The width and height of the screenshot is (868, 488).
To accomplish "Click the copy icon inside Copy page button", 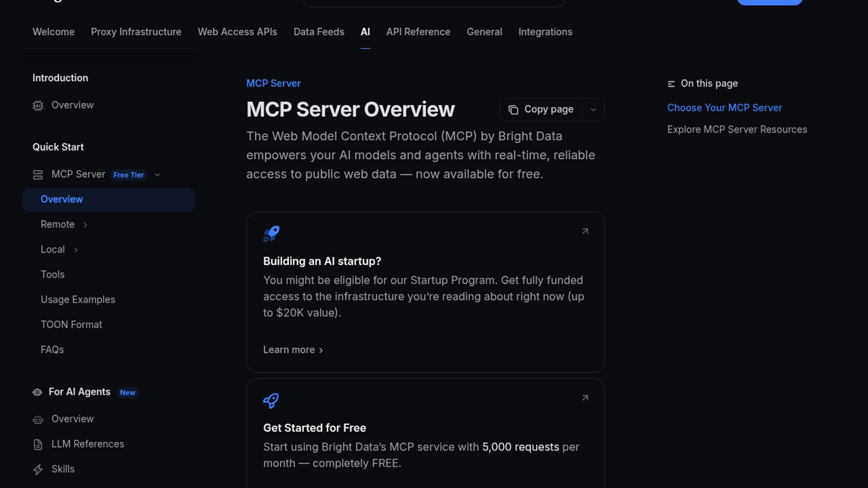I will [514, 110].
